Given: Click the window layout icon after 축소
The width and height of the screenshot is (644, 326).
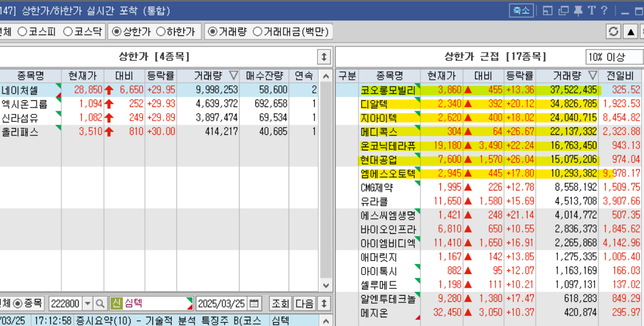Looking at the screenshot, I should (547, 11).
